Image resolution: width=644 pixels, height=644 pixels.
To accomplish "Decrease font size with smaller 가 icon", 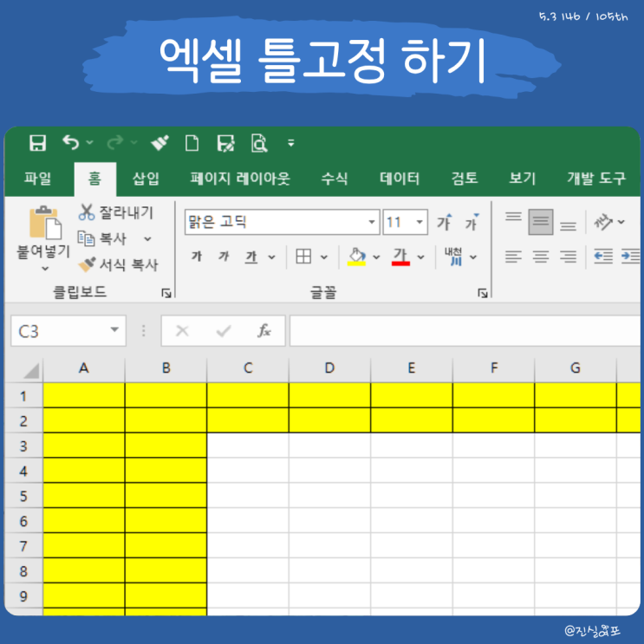I will [472, 222].
